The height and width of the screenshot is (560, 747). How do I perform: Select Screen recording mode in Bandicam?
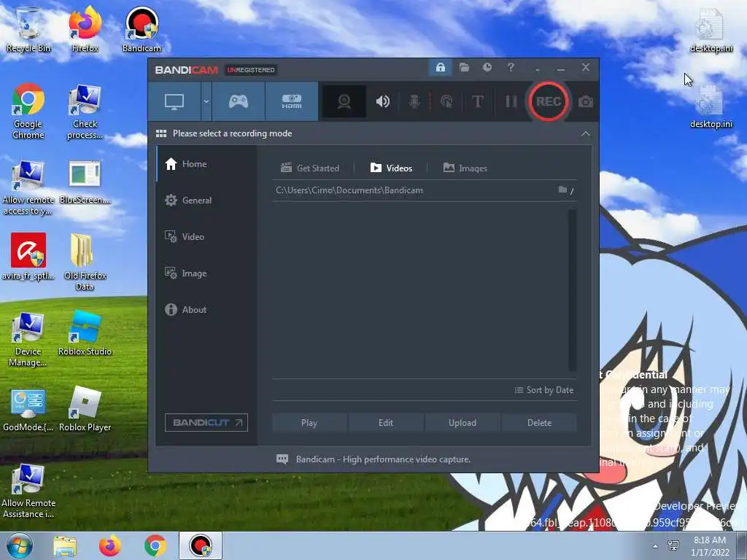click(174, 101)
